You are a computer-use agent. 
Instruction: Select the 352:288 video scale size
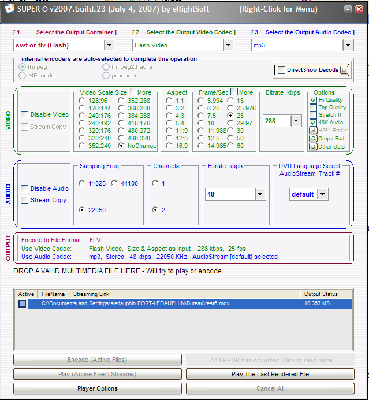click(121, 100)
